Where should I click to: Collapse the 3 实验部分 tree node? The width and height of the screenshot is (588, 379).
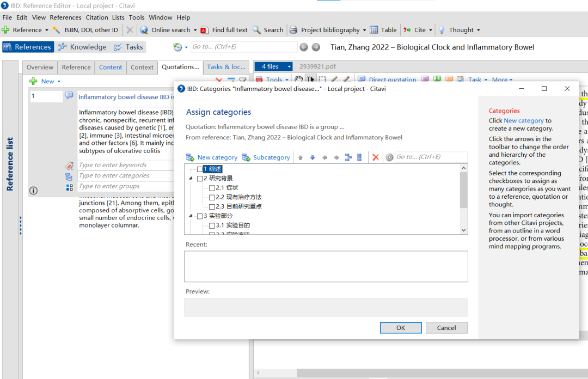191,216
